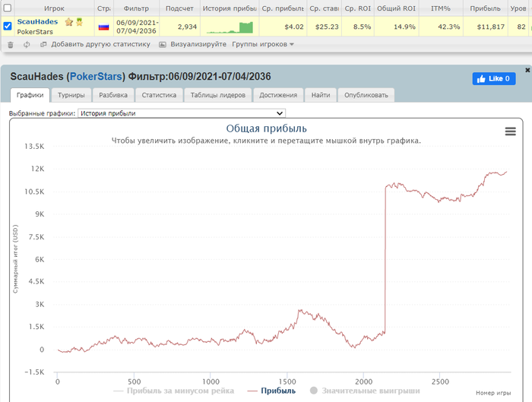The width and height of the screenshot is (532, 402).
Task: Click the Визуализируйте button
Action: (x=198, y=44)
